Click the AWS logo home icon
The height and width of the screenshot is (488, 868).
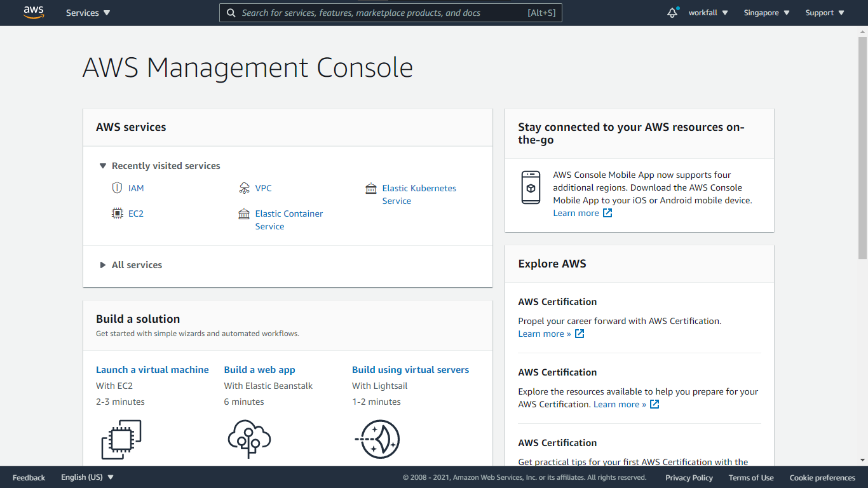point(34,13)
